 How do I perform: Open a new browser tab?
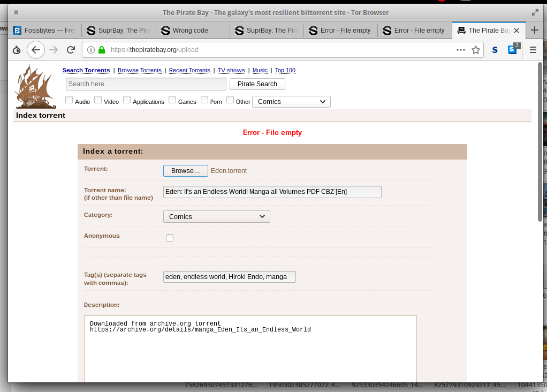click(x=534, y=31)
